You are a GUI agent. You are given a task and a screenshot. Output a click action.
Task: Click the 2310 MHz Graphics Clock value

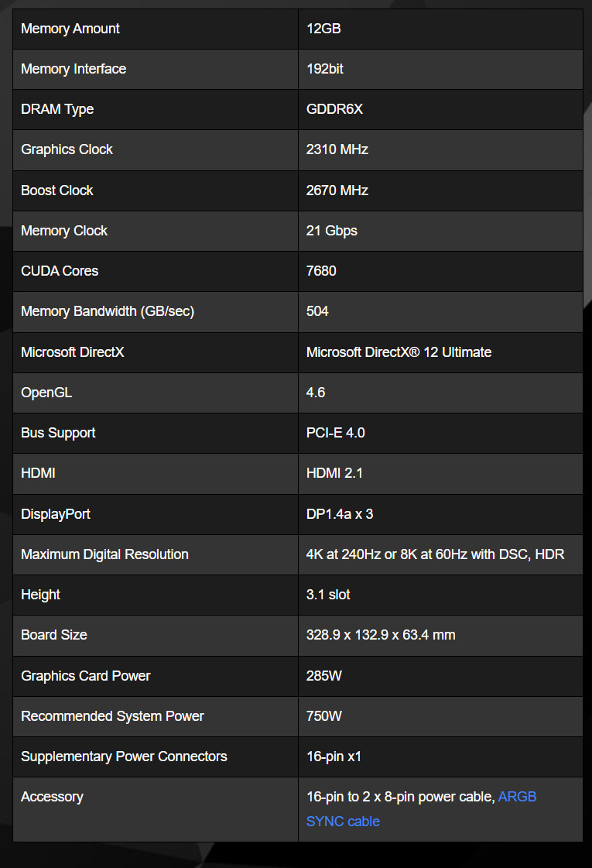[x=337, y=149]
